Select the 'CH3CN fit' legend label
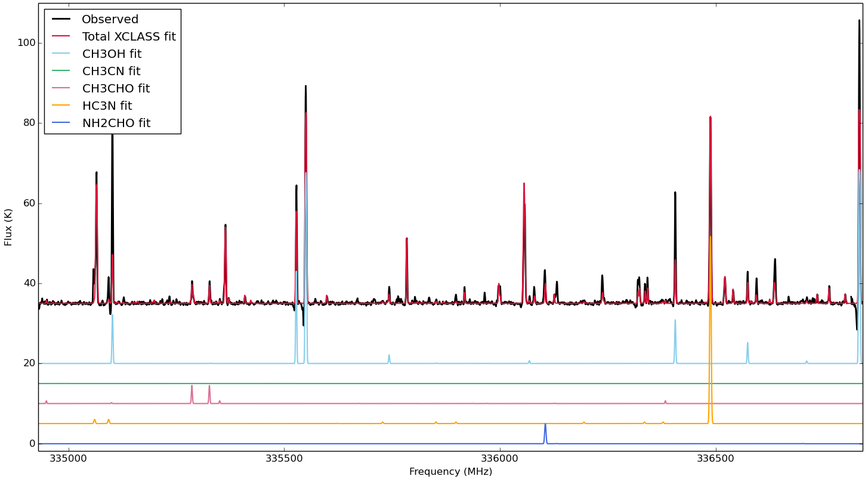The image size is (868, 479). click(x=111, y=72)
